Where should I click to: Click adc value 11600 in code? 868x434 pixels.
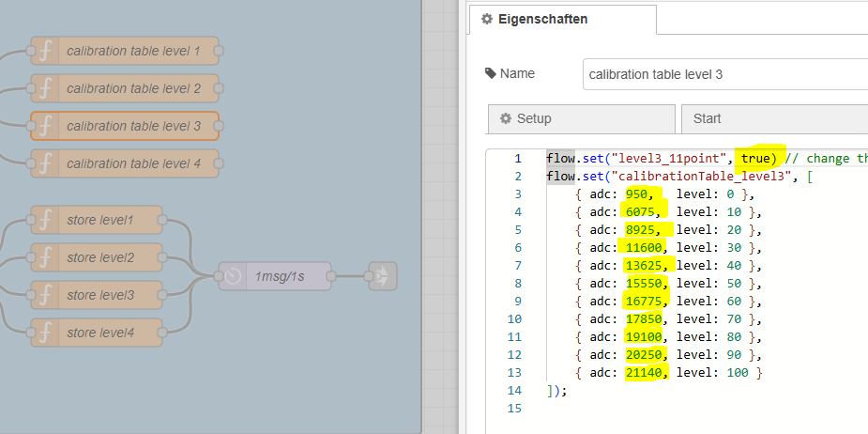[x=643, y=247]
